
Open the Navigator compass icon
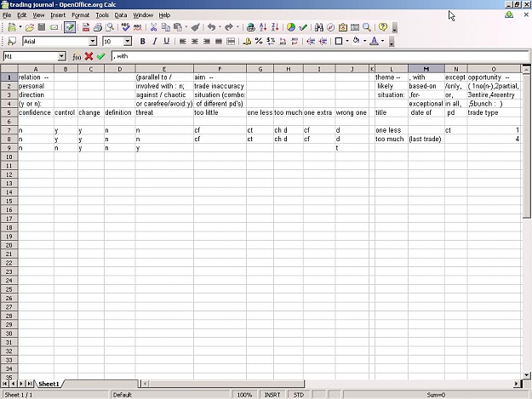click(x=331, y=27)
